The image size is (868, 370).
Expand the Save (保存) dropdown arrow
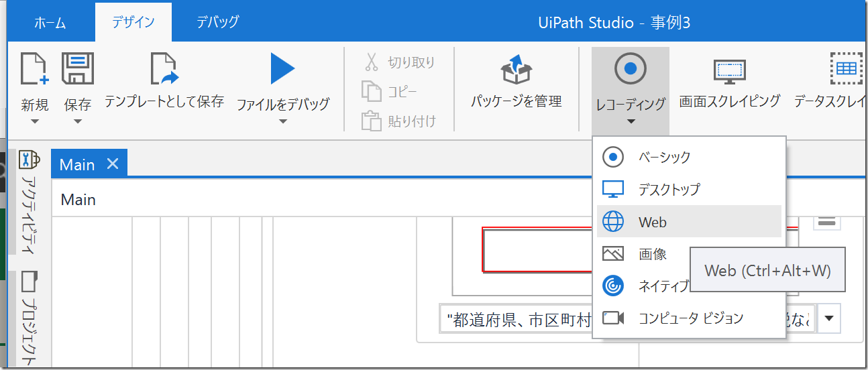tap(77, 122)
